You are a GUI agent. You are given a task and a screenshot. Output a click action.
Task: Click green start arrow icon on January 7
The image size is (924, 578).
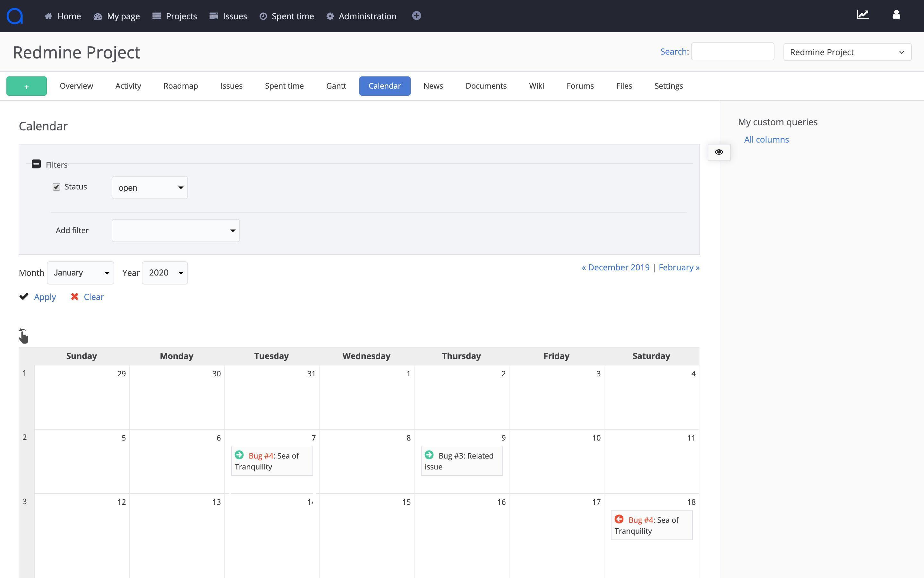pyautogui.click(x=239, y=455)
